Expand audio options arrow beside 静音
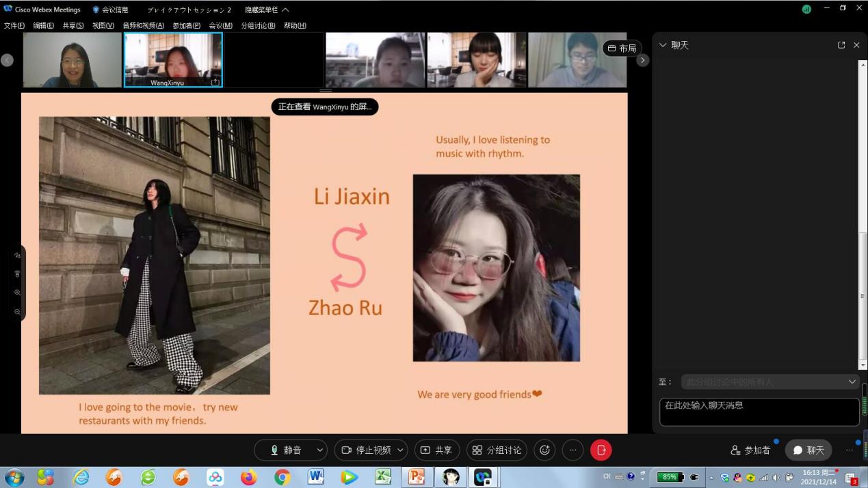868x488 pixels. click(x=319, y=450)
